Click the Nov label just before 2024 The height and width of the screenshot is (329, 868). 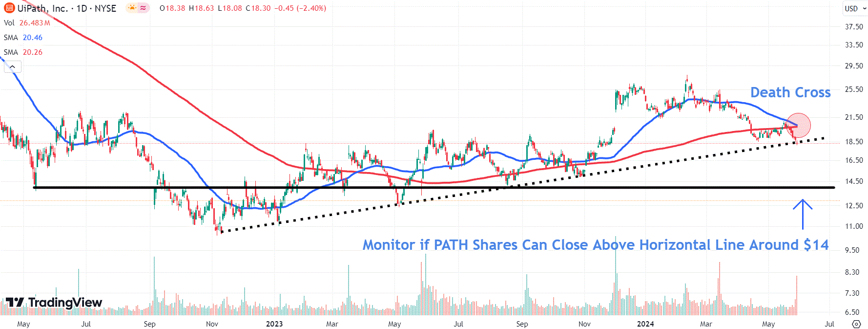tap(584, 324)
